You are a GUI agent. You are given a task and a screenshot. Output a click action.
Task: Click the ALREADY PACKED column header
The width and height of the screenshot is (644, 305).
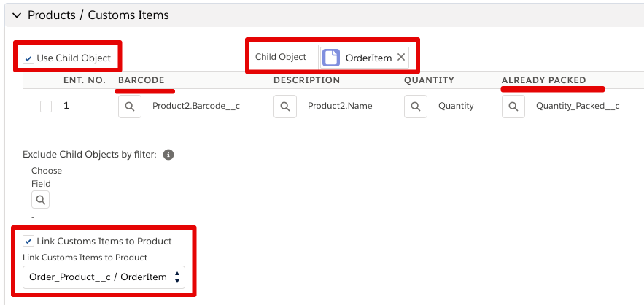point(544,80)
